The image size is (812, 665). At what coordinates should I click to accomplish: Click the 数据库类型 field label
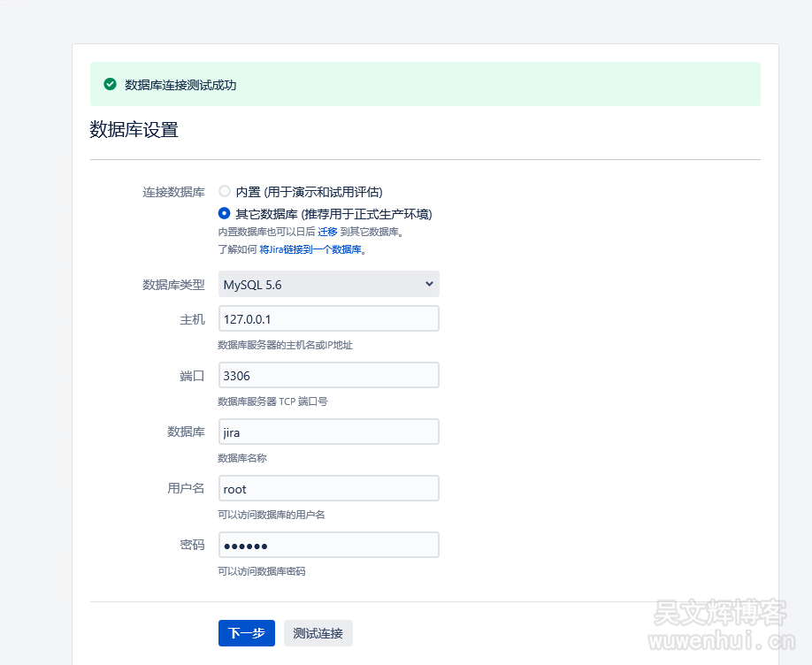[x=173, y=285]
